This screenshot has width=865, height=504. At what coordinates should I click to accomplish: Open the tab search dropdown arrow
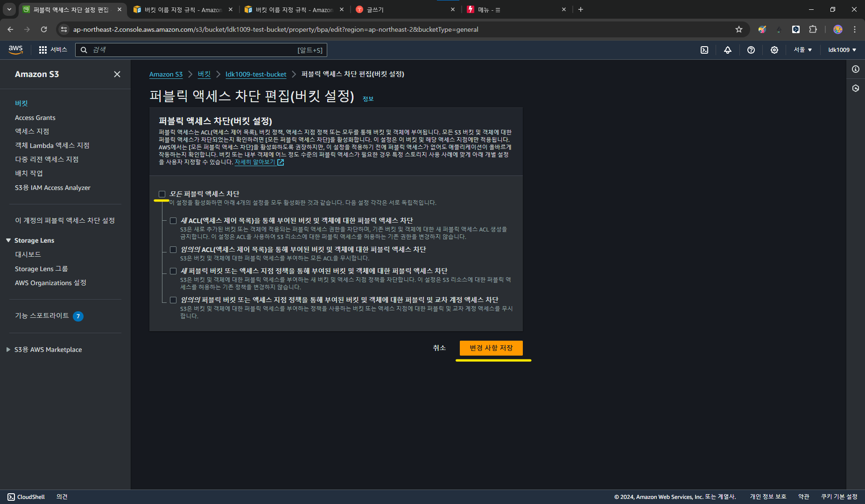click(9, 9)
